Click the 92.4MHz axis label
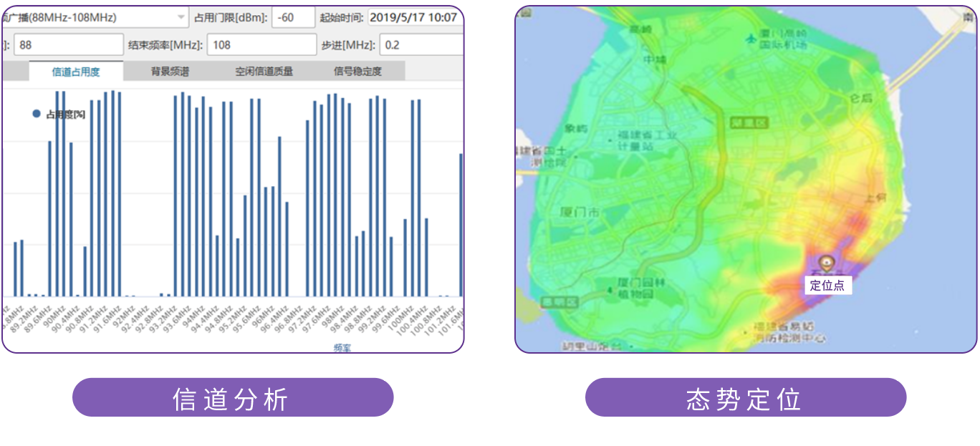The image size is (980, 446). (136, 319)
